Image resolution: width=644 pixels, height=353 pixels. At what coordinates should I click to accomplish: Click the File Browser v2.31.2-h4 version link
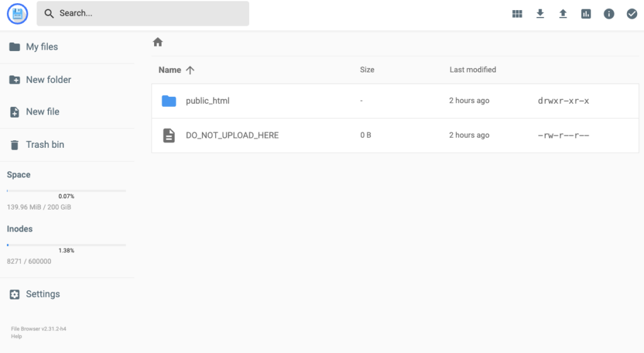pos(38,328)
